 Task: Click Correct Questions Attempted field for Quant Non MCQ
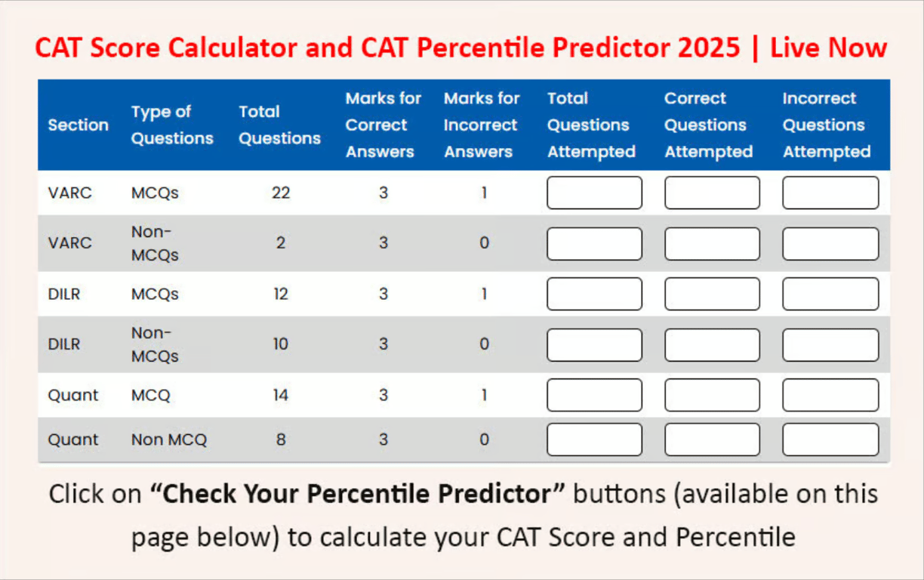(x=712, y=440)
